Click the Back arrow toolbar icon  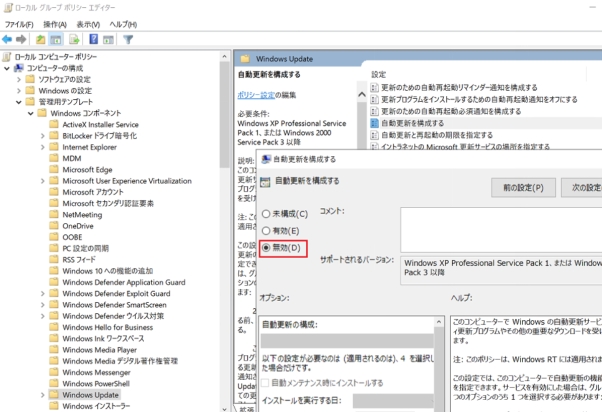pos(7,39)
